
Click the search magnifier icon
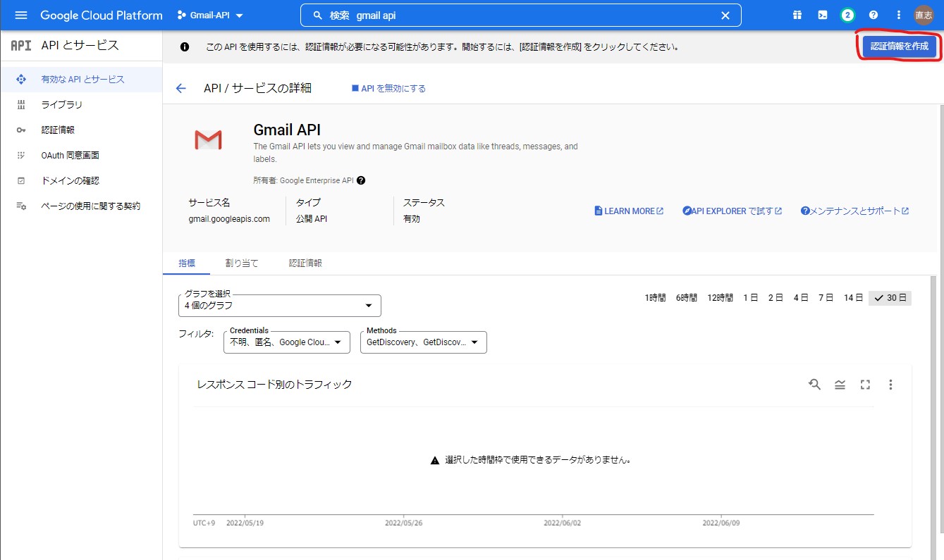coord(317,15)
